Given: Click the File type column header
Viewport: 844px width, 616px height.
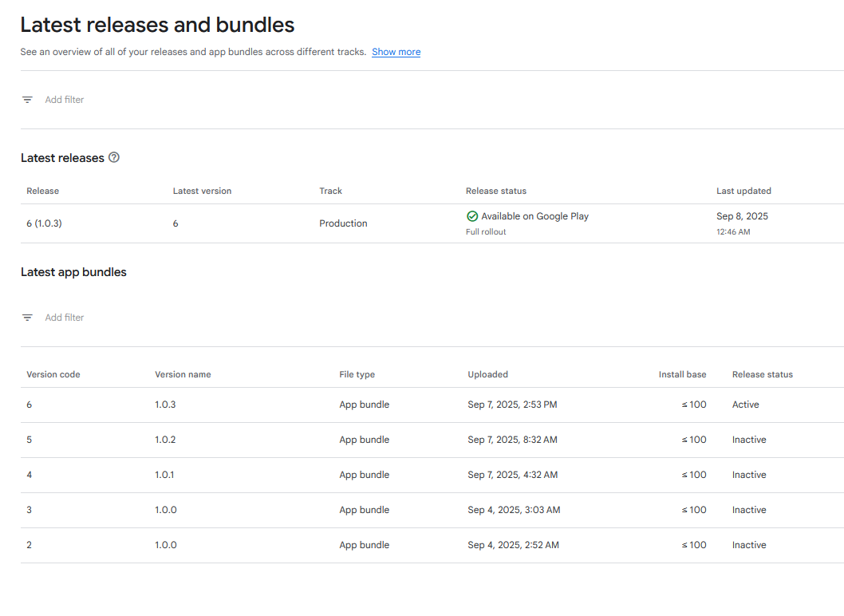Looking at the screenshot, I should click(357, 375).
